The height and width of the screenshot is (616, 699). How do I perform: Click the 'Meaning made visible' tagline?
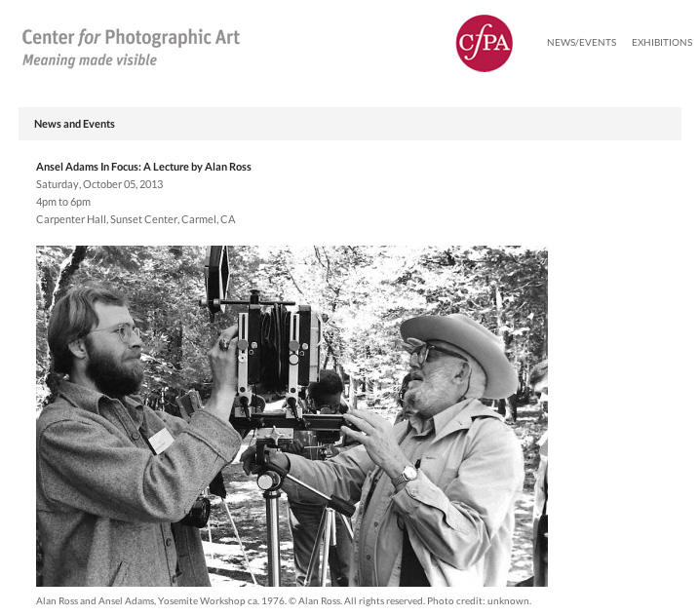90,60
